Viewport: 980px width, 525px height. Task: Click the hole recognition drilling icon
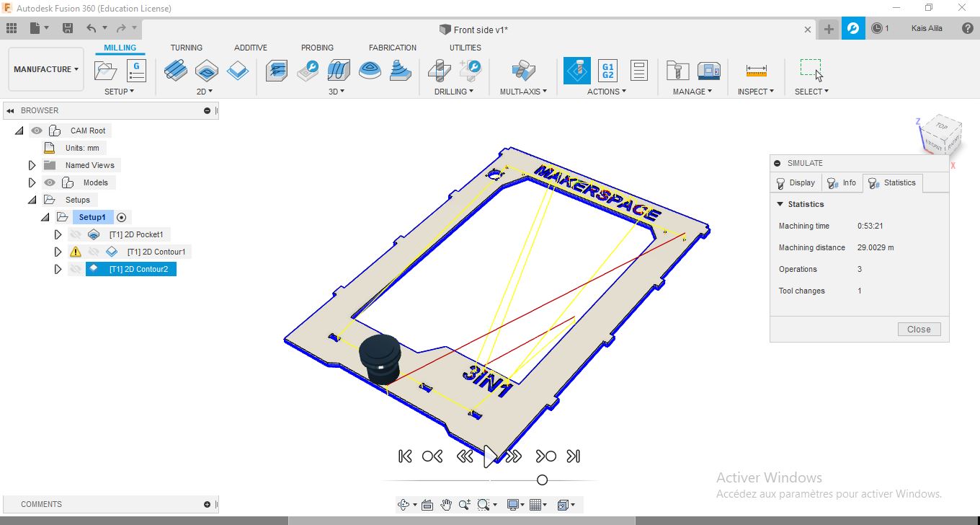(x=470, y=70)
